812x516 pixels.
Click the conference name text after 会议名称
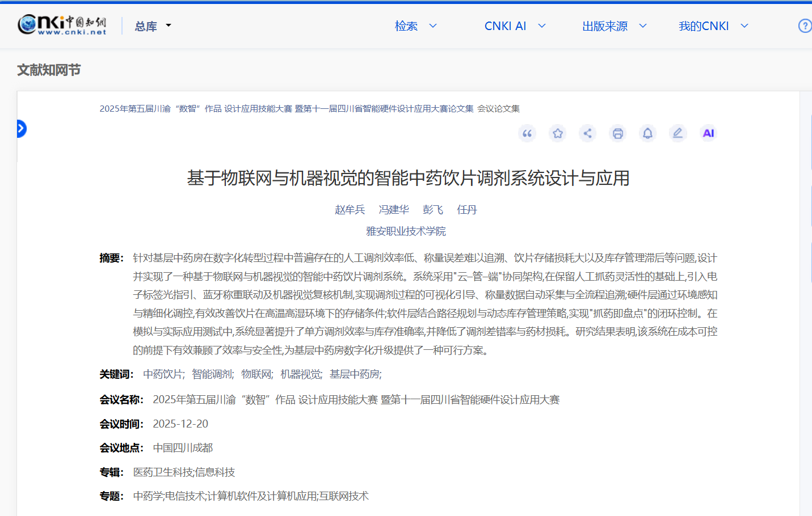(x=356, y=400)
